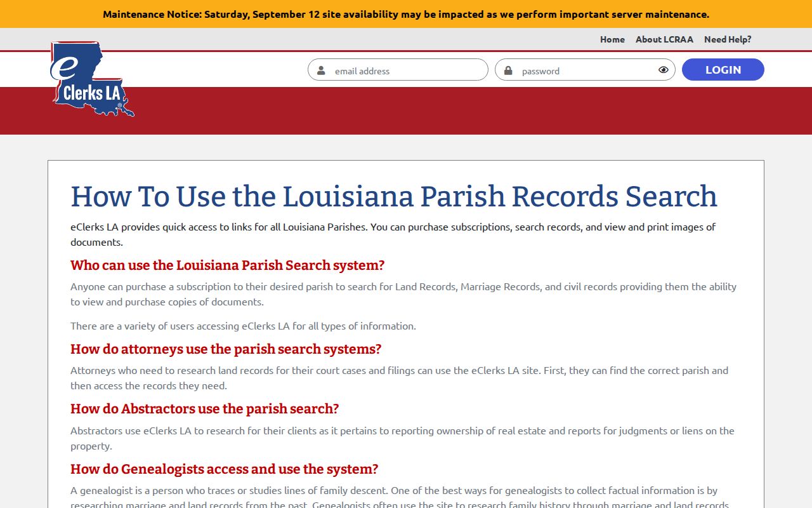Focus the email address input field
This screenshot has height=508, width=812.
click(x=398, y=70)
